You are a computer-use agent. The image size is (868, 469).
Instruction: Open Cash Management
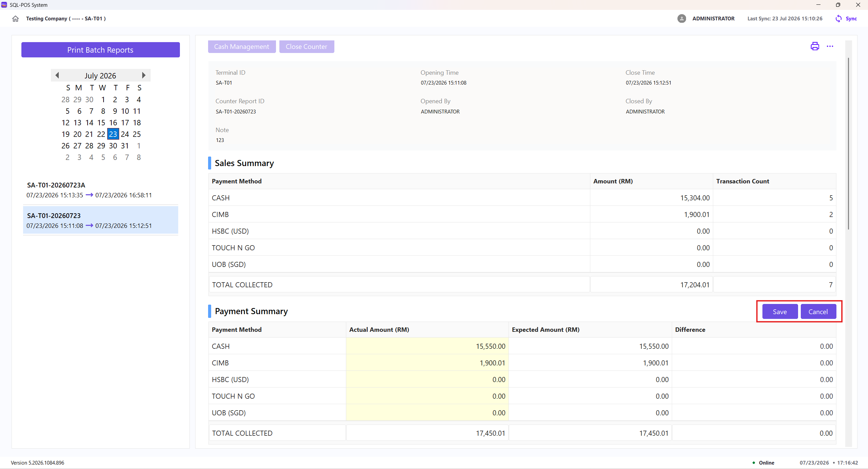point(242,47)
